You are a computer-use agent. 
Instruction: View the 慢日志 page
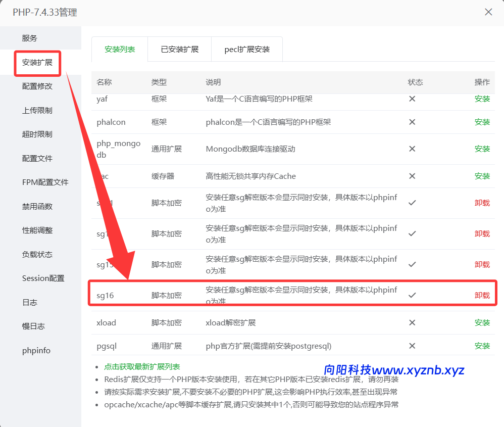pyautogui.click(x=32, y=326)
